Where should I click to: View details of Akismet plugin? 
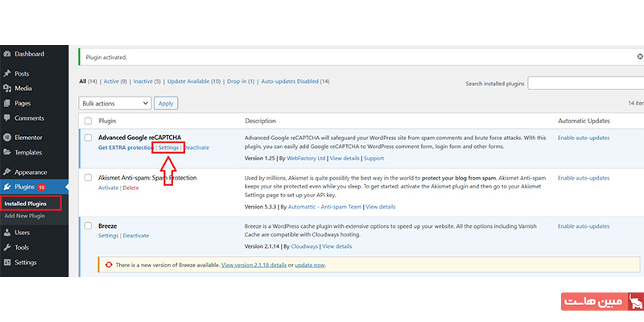380,207
